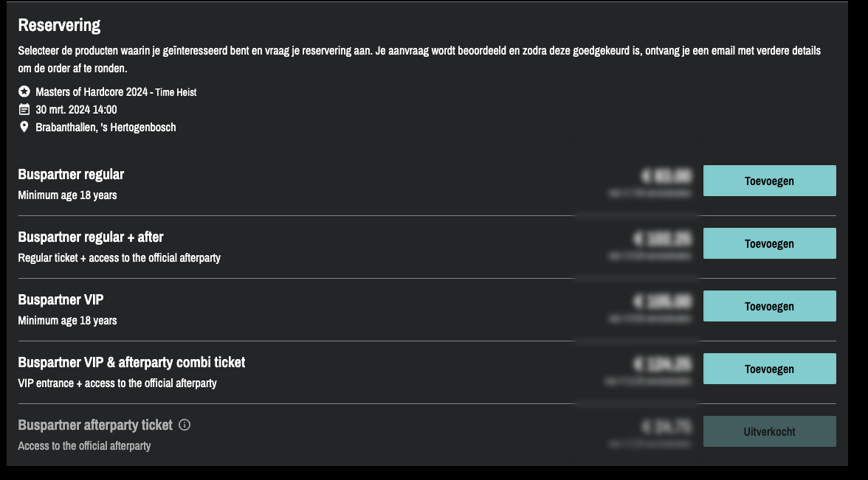Select the Buspartner regular + after title

(91, 237)
